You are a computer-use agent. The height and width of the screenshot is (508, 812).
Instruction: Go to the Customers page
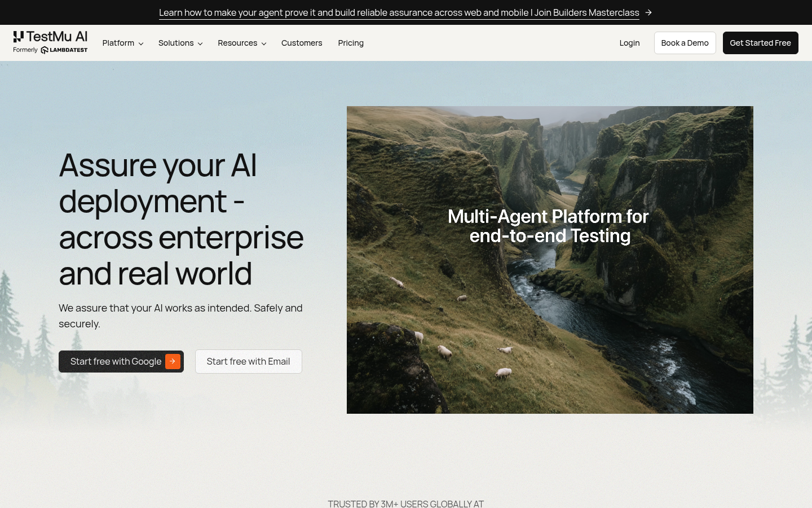point(302,43)
